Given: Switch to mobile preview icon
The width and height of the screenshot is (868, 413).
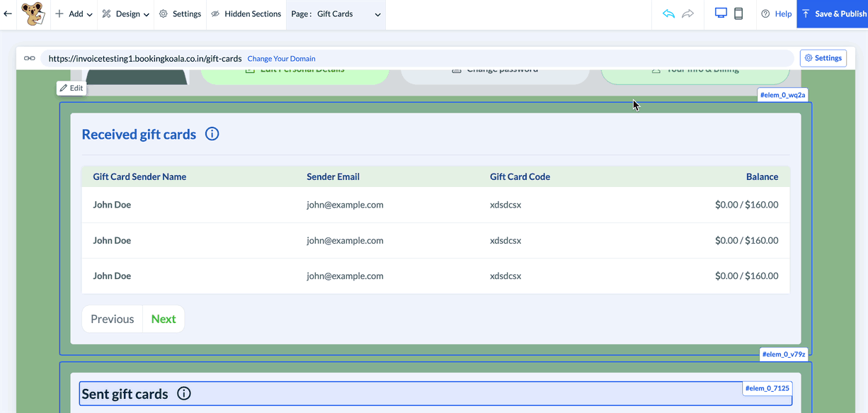Looking at the screenshot, I should (738, 13).
